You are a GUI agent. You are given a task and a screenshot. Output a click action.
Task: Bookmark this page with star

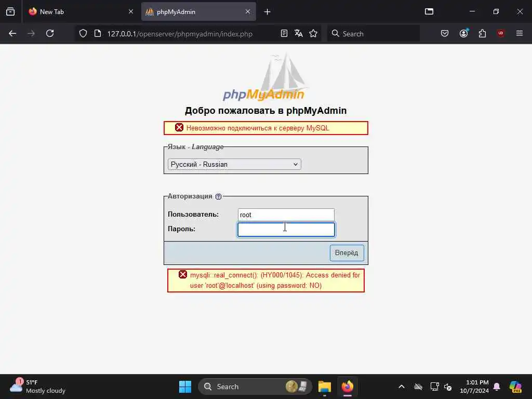click(313, 33)
